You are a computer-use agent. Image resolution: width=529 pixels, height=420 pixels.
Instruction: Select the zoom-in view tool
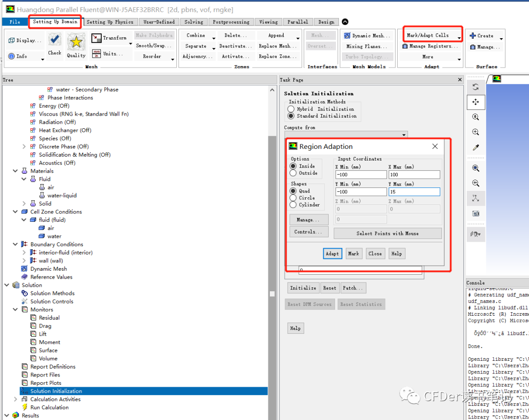(x=476, y=132)
